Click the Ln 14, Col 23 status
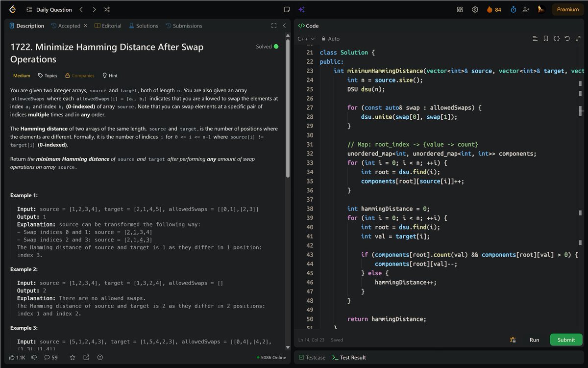The width and height of the screenshot is (588, 368). [311, 340]
